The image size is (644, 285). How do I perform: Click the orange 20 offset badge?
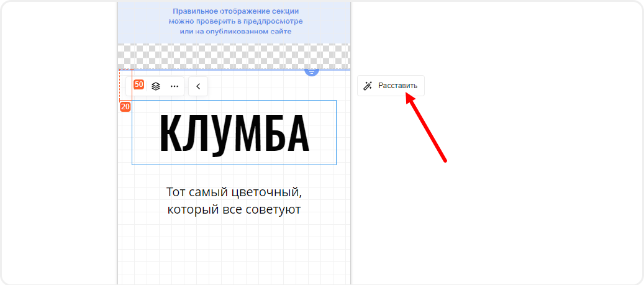[x=125, y=107]
